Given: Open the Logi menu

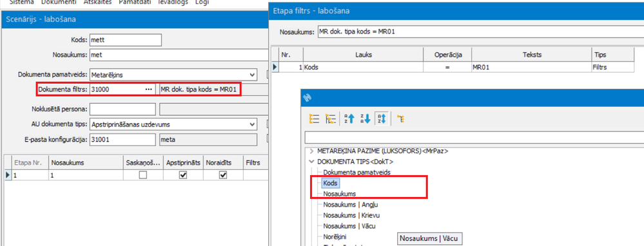Looking at the screenshot, I should 202,3.
